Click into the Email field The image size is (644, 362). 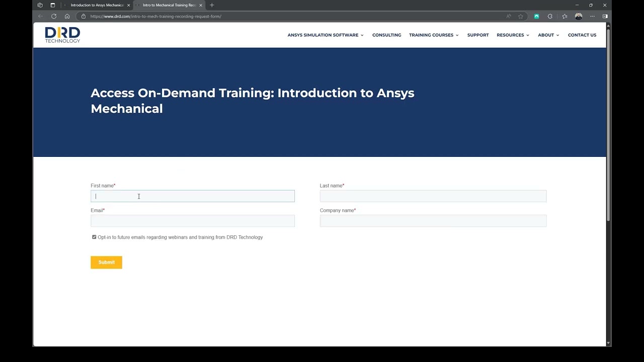coord(193,221)
